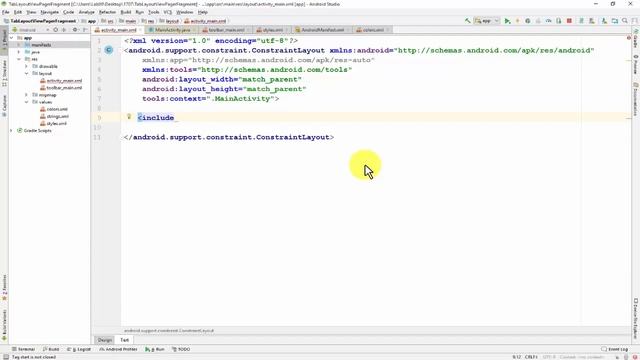Open the Tools menu
Screen dimensions: 640x360
point(153,12)
